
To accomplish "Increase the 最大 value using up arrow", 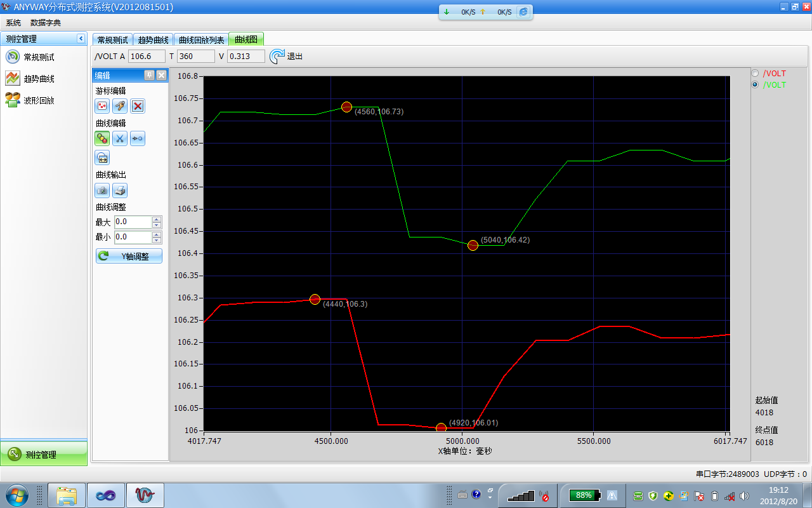I will [157, 219].
